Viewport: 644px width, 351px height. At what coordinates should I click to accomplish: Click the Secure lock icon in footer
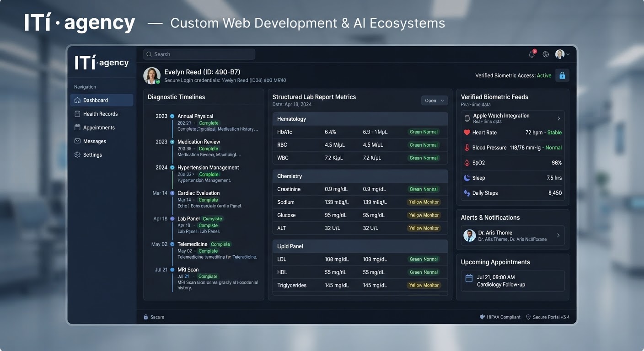tap(146, 317)
